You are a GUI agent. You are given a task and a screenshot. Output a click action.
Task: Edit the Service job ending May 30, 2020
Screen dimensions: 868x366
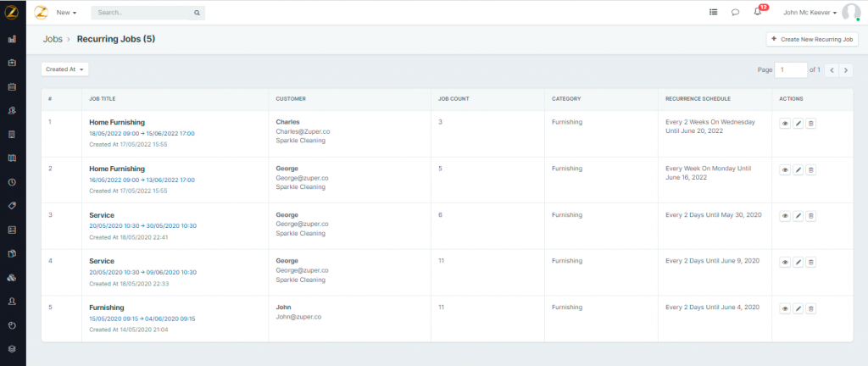point(798,216)
